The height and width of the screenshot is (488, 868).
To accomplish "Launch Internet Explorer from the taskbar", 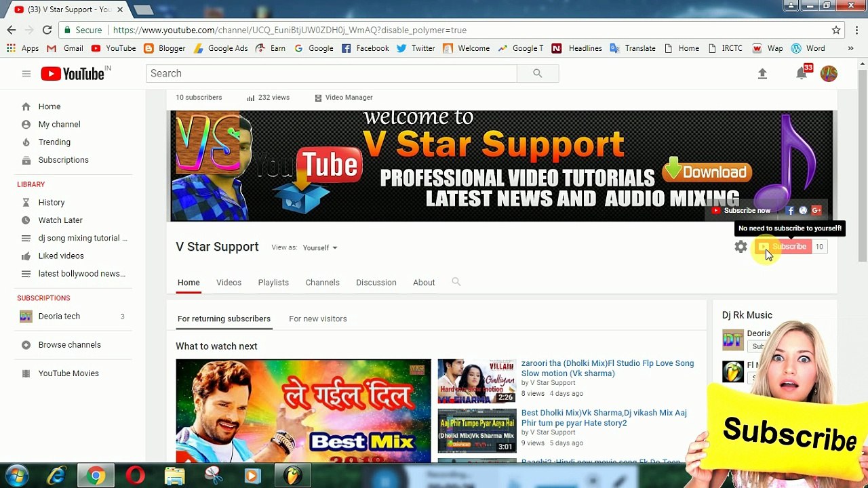I will [56, 476].
